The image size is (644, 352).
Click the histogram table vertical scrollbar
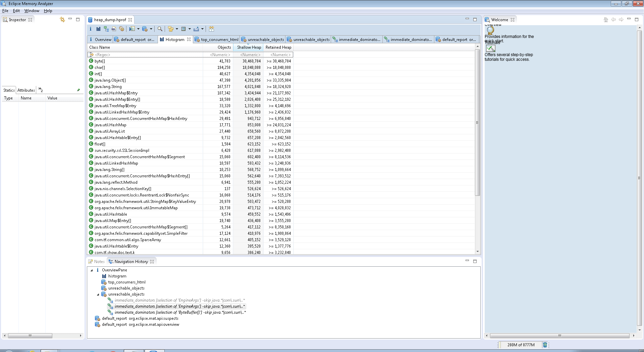(x=478, y=123)
